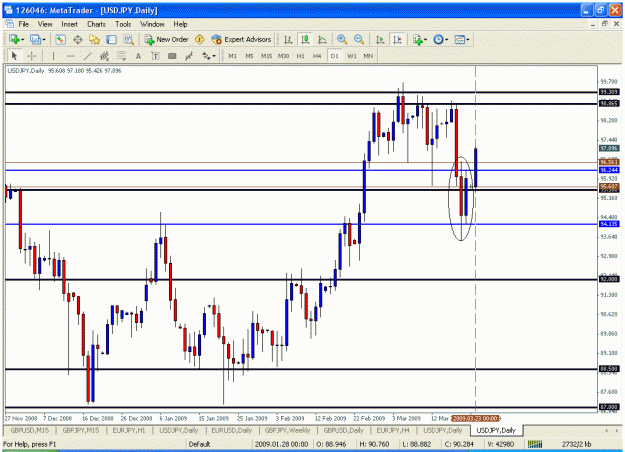This screenshot has height=452, width=625.
Task: Select the 88.500 price level label
Action: coord(609,369)
